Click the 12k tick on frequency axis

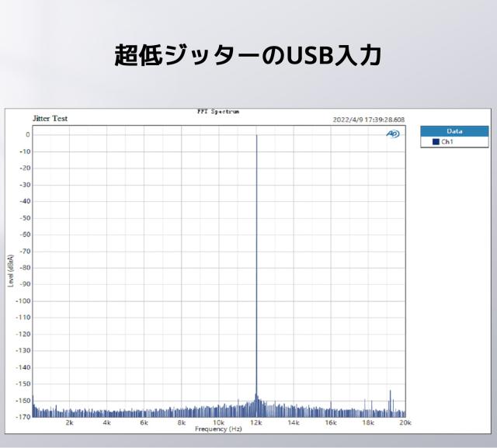tap(256, 423)
